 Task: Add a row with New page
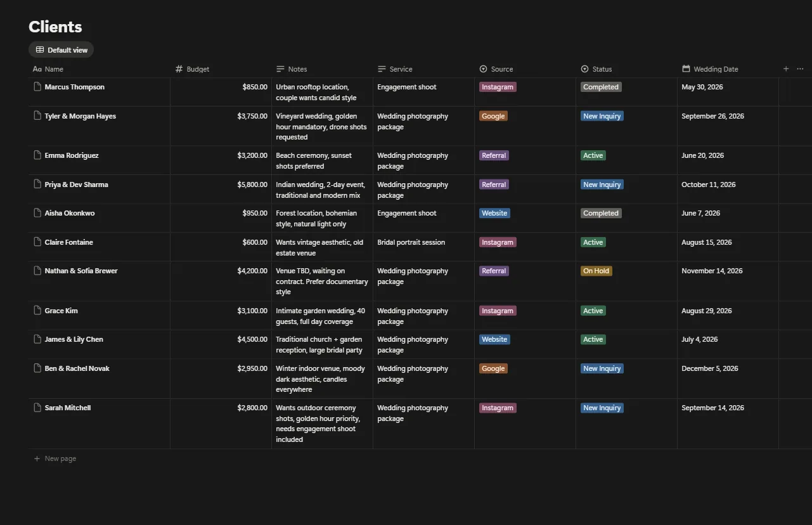click(55, 458)
